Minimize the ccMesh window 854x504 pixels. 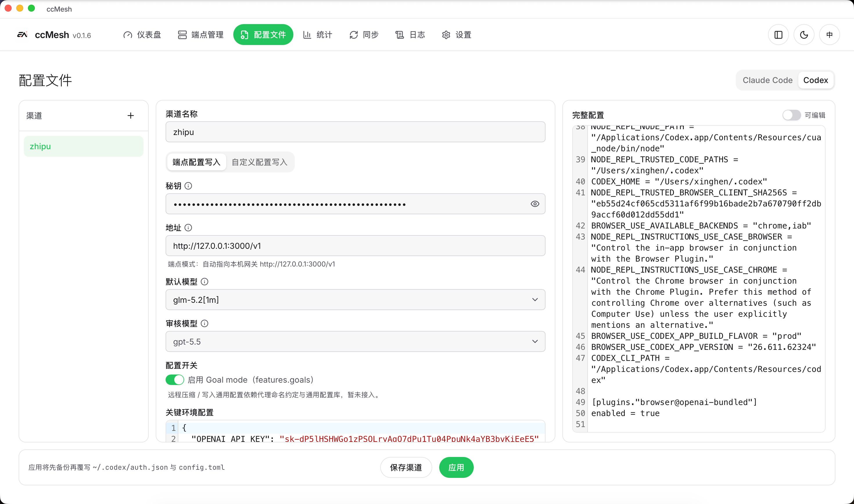pyautogui.click(x=20, y=8)
